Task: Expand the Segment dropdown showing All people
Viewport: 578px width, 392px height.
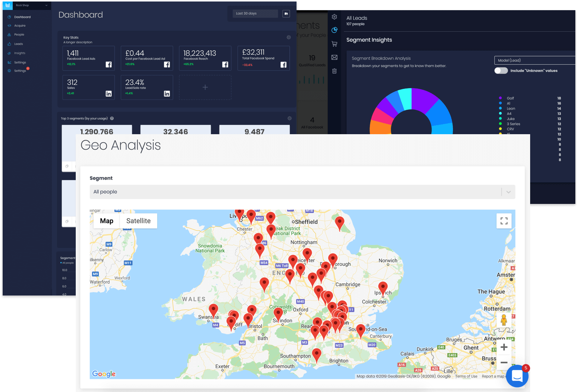Action: coord(508,191)
